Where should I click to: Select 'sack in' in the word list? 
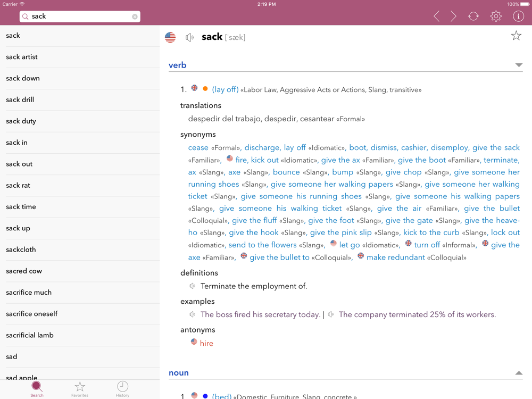80,143
